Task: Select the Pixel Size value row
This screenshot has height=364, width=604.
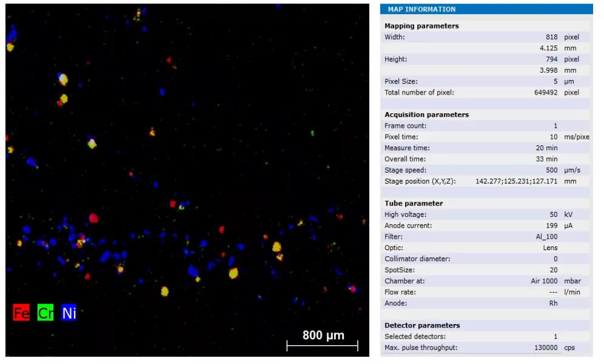Action: [x=485, y=81]
